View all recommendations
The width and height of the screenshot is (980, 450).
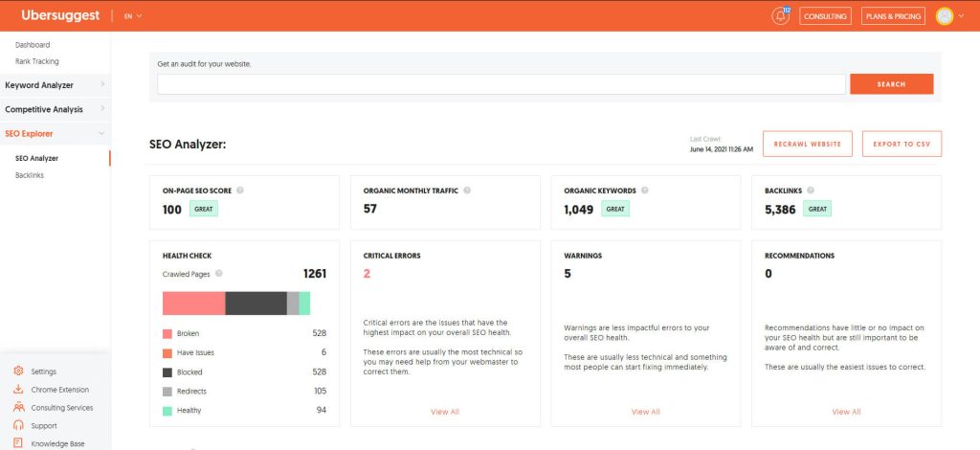click(846, 412)
